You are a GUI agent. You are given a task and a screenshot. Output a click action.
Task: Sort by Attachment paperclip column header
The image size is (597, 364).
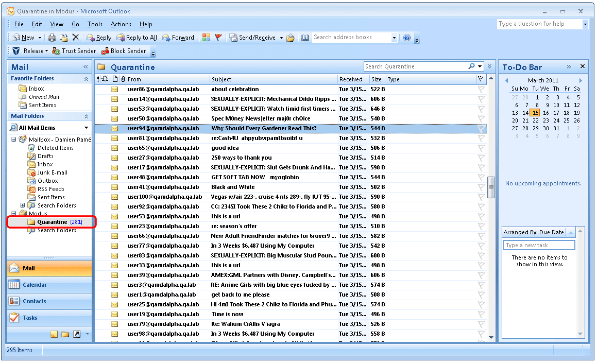[x=123, y=79]
